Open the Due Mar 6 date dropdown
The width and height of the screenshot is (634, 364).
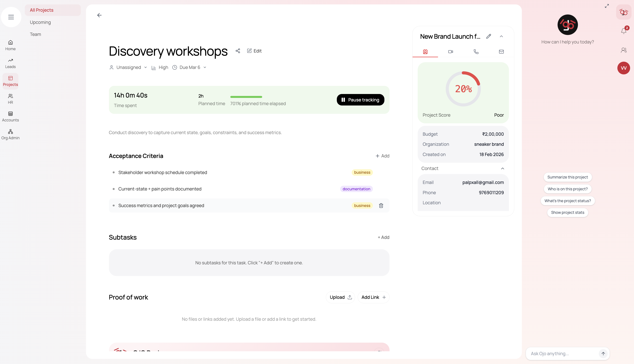pyautogui.click(x=189, y=67)
